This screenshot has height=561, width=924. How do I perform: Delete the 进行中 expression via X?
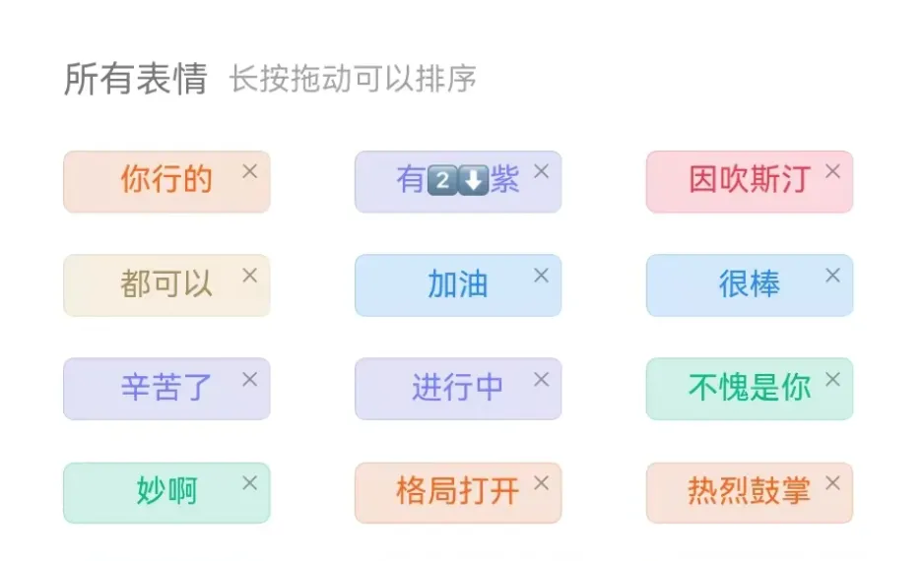coord(541,380)
